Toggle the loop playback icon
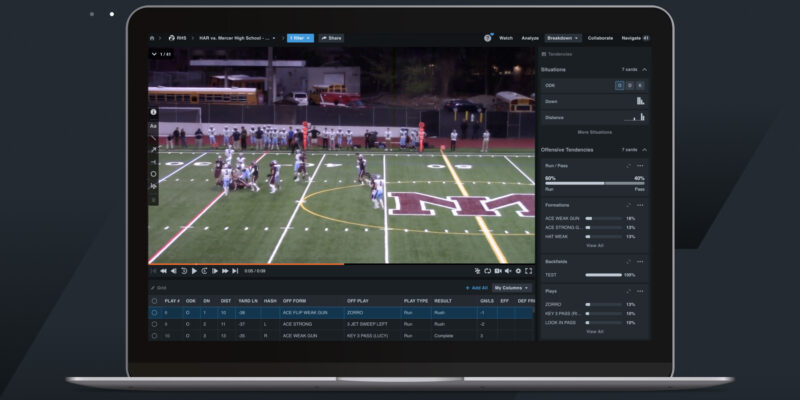800x400 pixels. 487,271
